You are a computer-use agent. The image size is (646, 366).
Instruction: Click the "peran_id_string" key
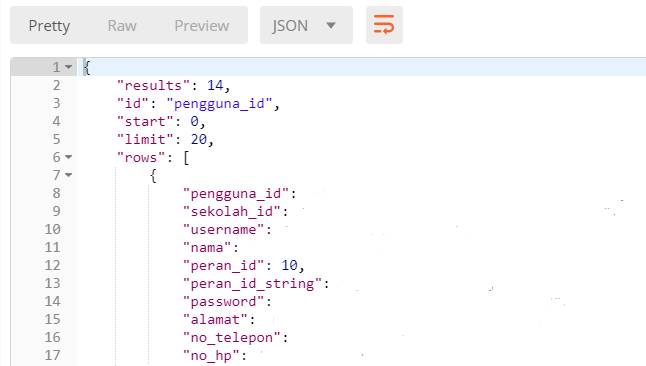252,284
